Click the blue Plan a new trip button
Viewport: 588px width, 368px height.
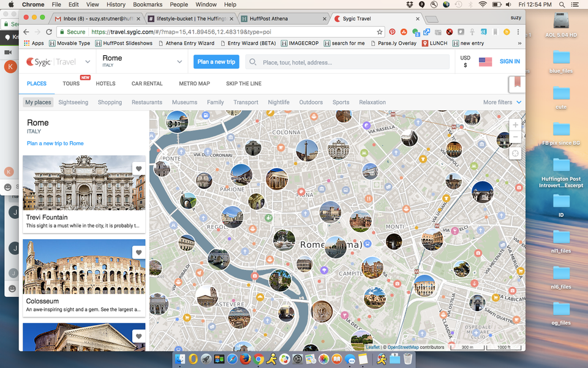point(216,61)
